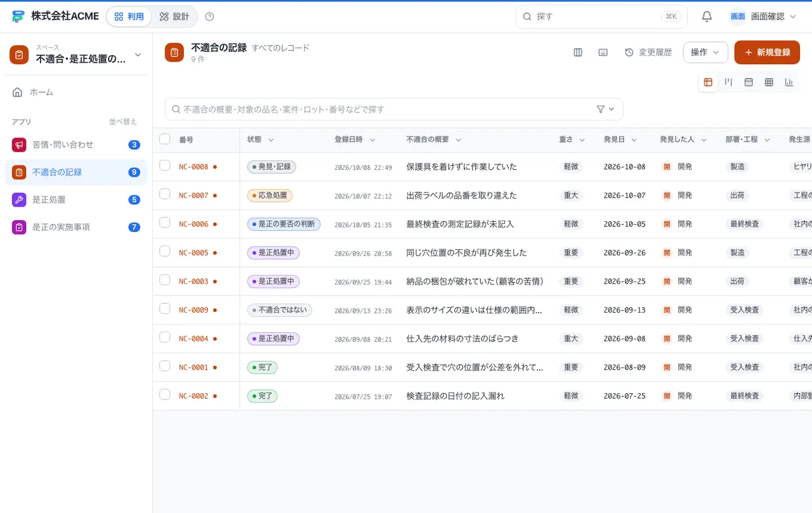Image resolution: width=812 pixels, height=513 pixels.
Task: Switch to the kanban board view icon
Action: pyautogui.click(x=728, y=82)
